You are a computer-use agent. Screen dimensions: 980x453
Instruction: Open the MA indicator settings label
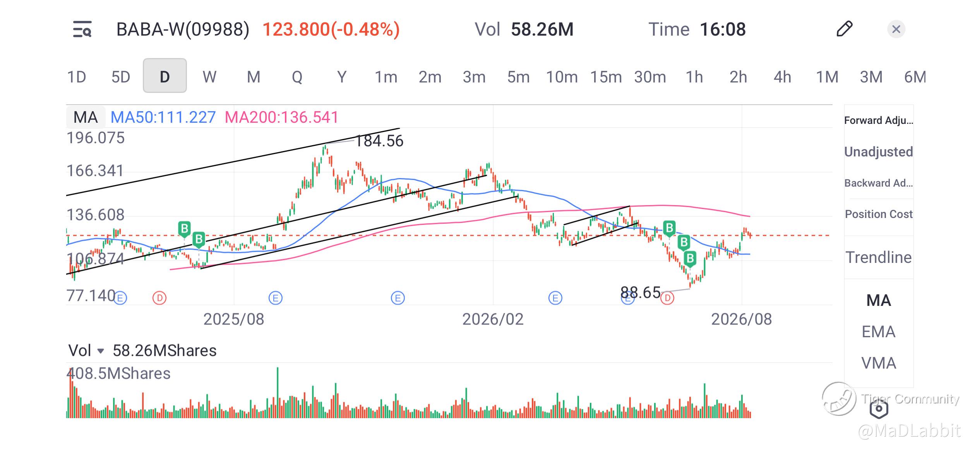point(86,117)
